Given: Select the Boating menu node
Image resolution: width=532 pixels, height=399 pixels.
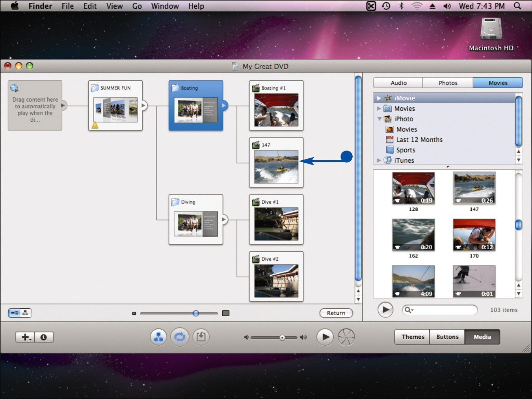Looking at the screenshot, I should click(196, 106).
